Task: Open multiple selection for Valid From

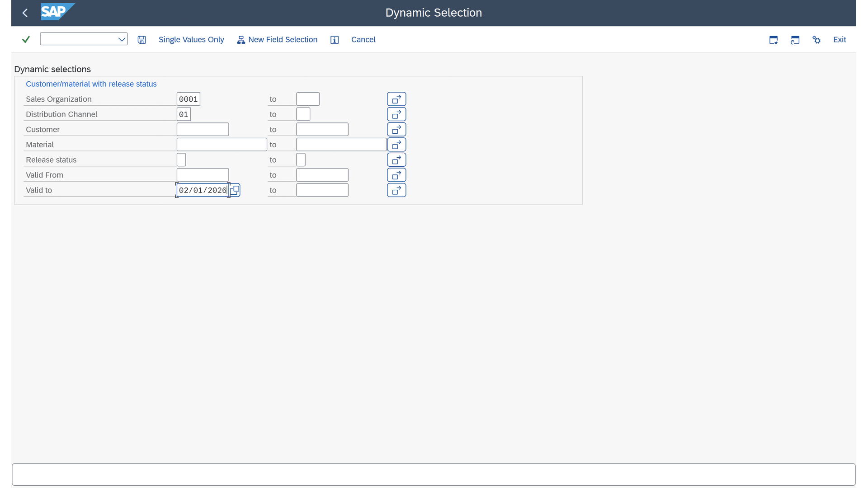Action: [396, 175]
